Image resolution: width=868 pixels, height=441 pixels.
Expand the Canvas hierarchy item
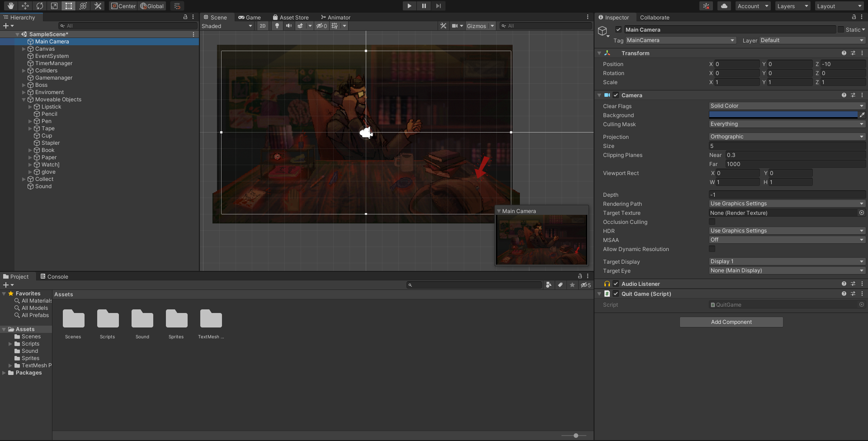(24, 49)
